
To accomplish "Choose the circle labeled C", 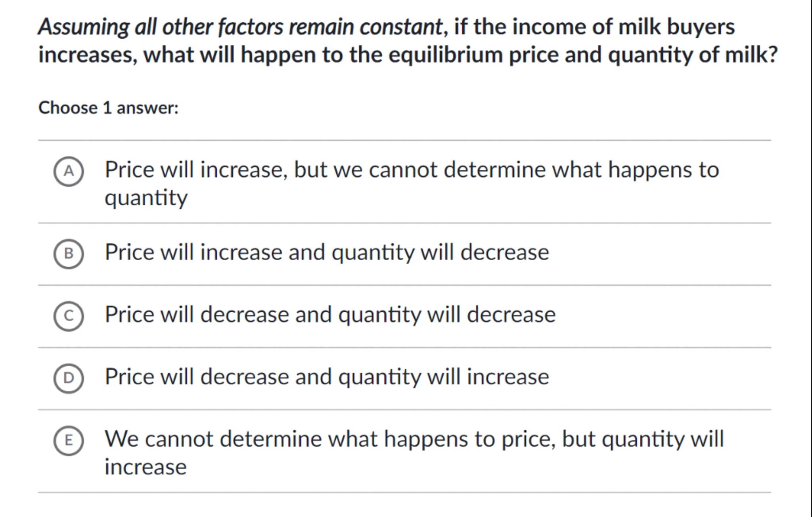I will [69, 316].
